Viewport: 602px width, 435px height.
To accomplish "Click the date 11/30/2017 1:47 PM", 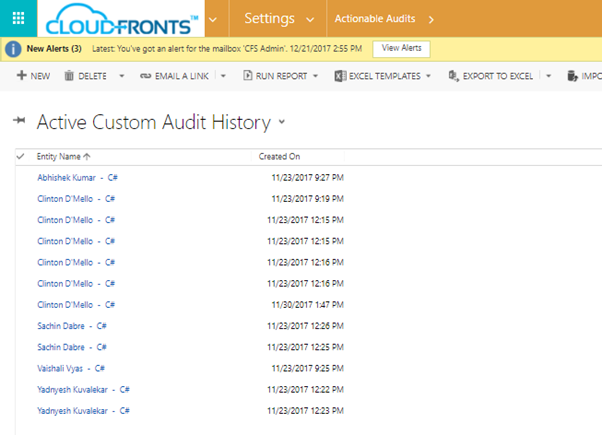I will click(308, 304).
